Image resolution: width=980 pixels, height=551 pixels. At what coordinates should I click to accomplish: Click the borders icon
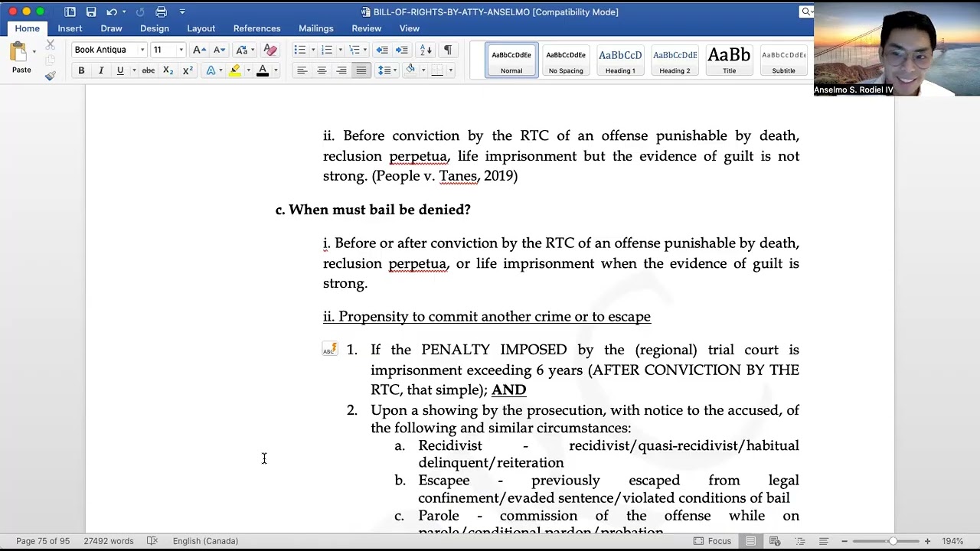(x=437, y=70)
